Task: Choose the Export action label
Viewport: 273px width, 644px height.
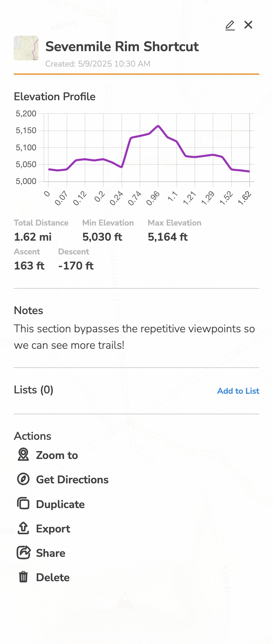Action: pyautogui.click(x=53, y=529)
